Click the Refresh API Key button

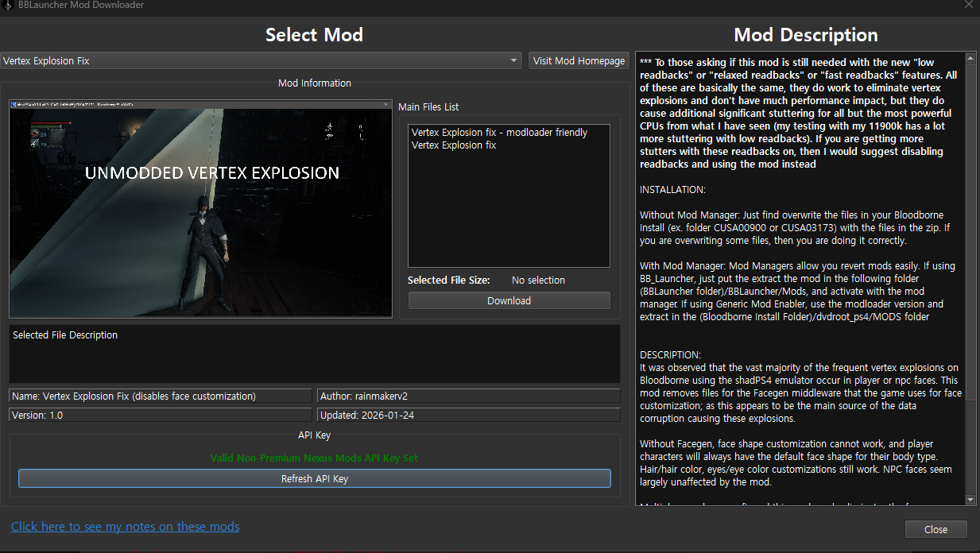(315, 479)
